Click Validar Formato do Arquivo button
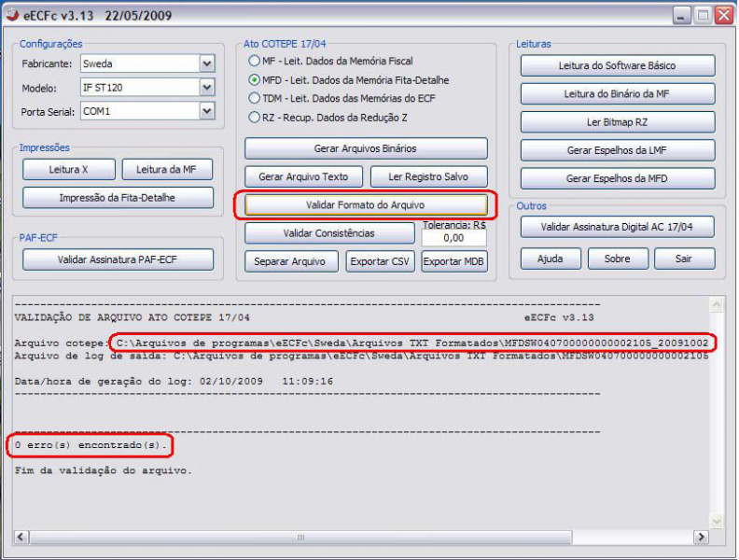The height and width of the screenshot is (560, 739). (366, 204)
